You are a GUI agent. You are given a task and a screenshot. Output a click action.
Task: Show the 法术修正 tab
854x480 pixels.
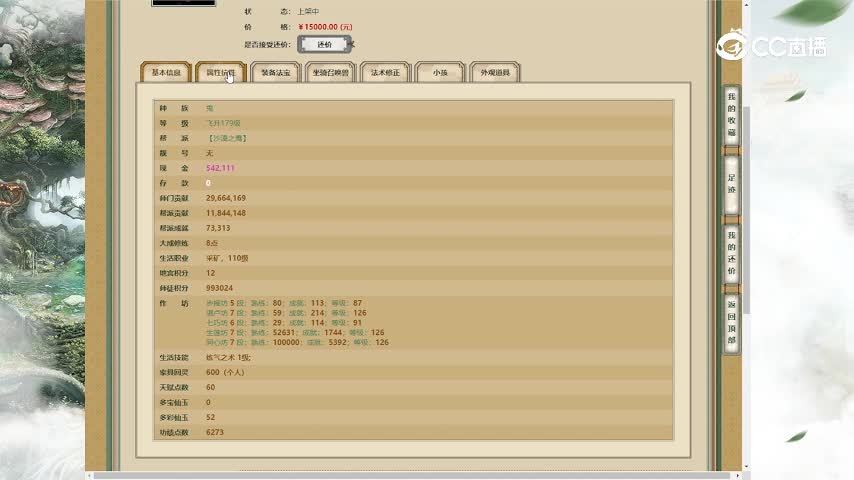pyautogui.click(x=385, y=73)
